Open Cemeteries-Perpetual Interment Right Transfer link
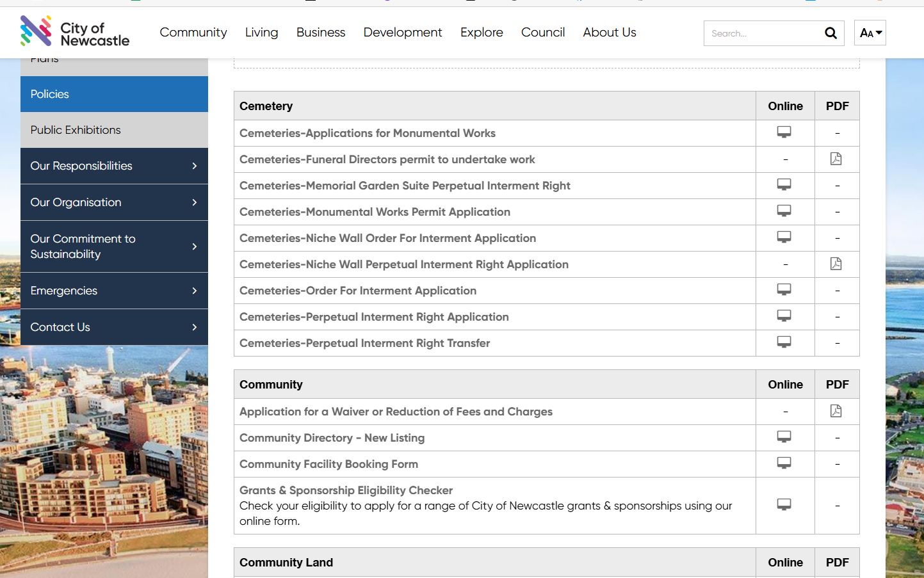The image size is (924, 578). click(365, 343)
